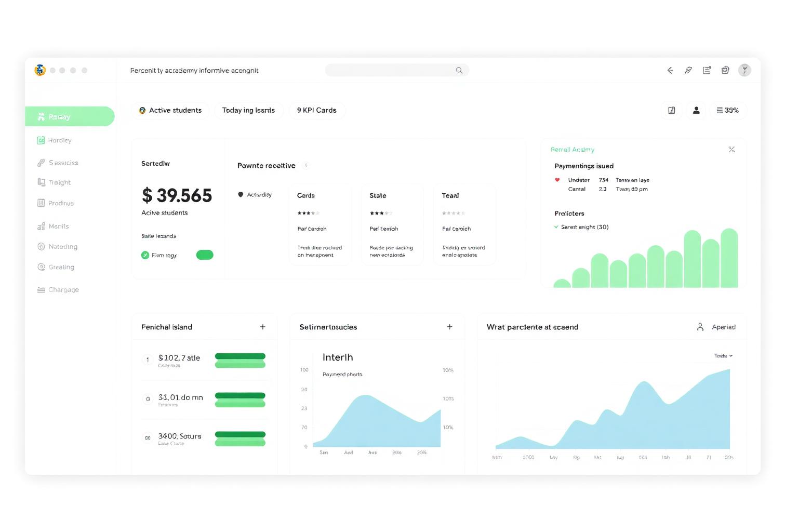
Task: Switch to Active students tab
Action: click(170, 110)
